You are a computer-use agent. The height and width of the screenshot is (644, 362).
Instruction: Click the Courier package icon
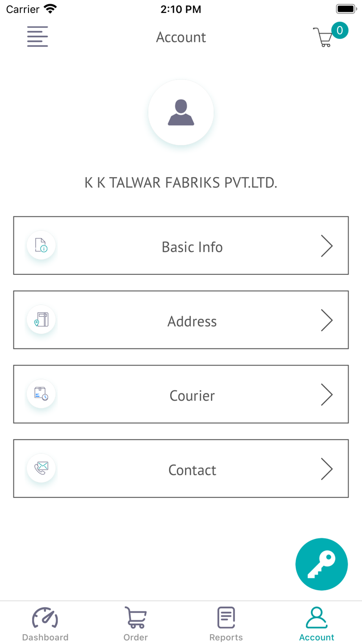click(41, 394)
